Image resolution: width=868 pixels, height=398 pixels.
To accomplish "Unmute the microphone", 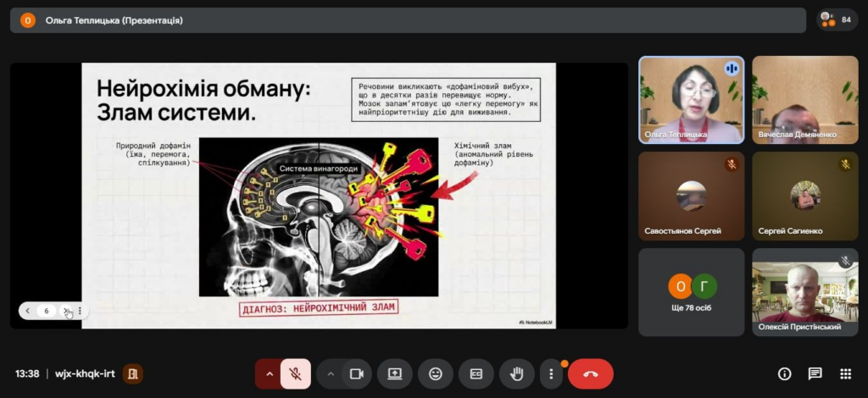I will [x=296, y=373].
